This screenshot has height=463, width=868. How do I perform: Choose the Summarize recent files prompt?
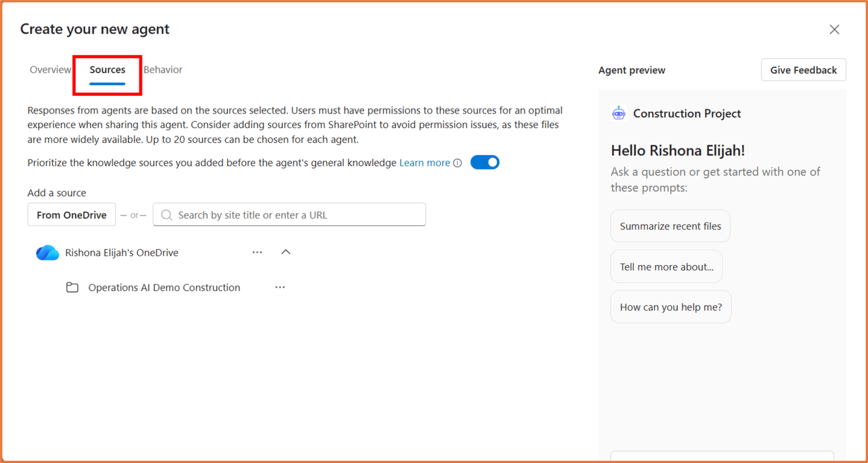pyautogui.click(x=671, y=226)
